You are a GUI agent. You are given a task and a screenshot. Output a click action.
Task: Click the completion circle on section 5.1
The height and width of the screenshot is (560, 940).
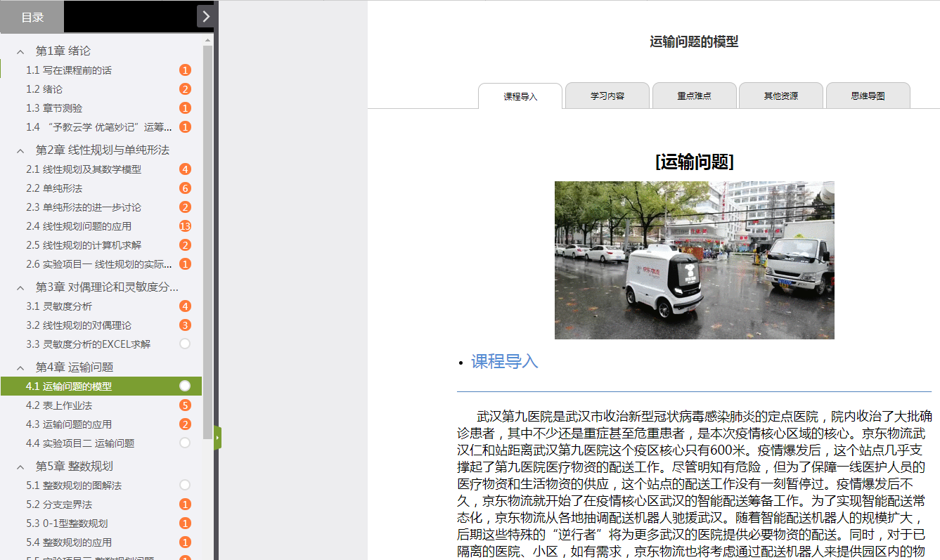tap(185, 485)
